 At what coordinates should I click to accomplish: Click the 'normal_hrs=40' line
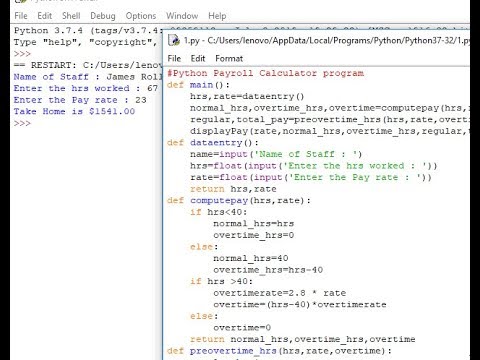(x=250, y=258)
